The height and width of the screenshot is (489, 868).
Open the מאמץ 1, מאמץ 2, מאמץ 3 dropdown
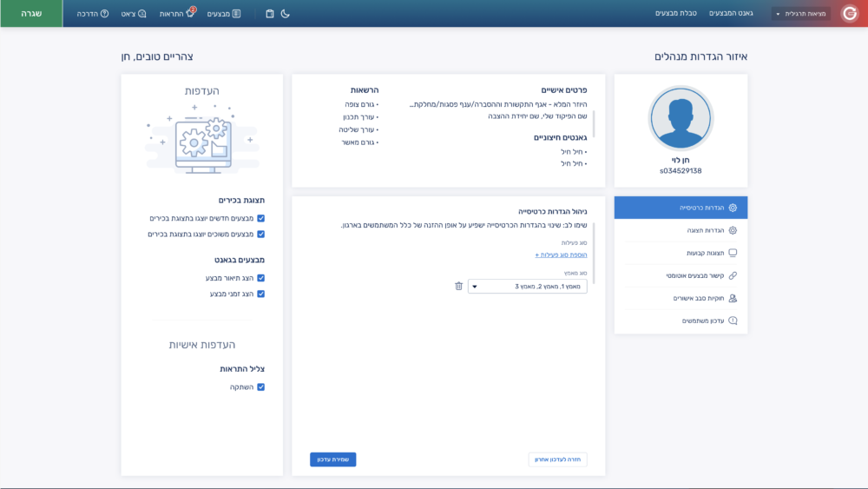point(527,287)
